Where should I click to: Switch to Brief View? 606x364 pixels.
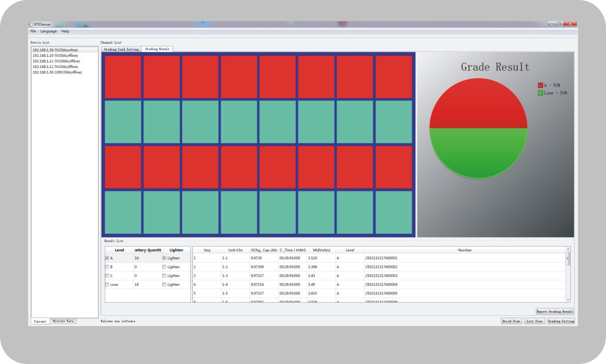point(511,321)
